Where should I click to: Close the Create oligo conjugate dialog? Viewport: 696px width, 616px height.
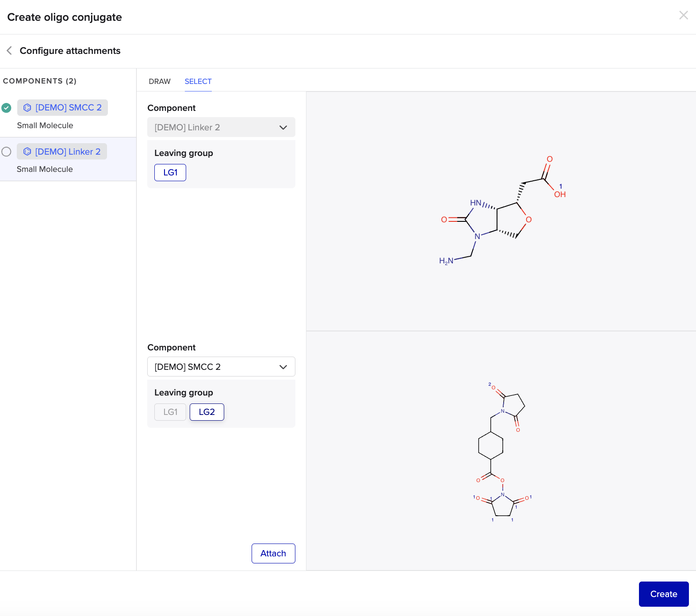[683, 15]
